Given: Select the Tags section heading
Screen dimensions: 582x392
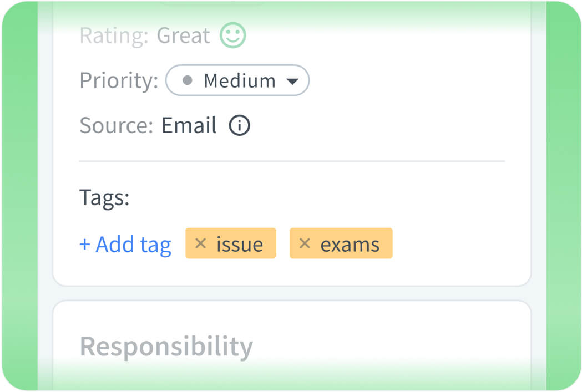Looking at the screenshot, I should (x=104, y=197).
